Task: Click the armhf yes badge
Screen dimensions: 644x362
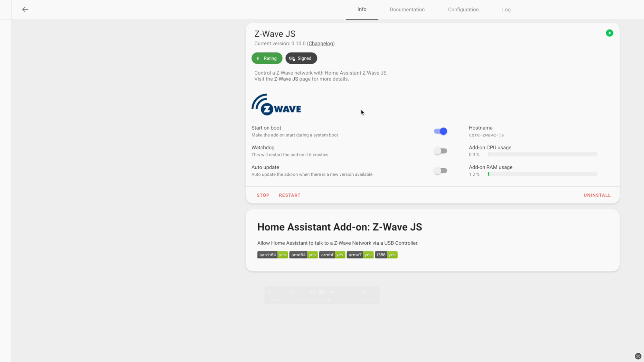Action: point(332,255)
